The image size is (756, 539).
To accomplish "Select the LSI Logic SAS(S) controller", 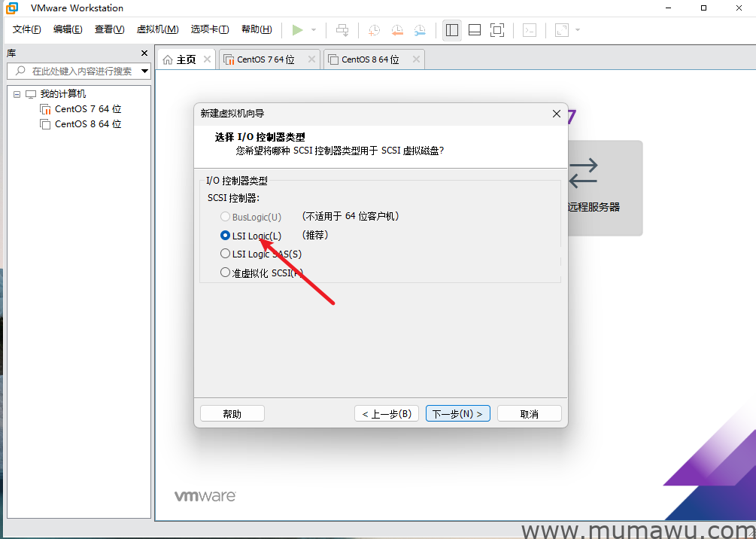I will (225, 254).
